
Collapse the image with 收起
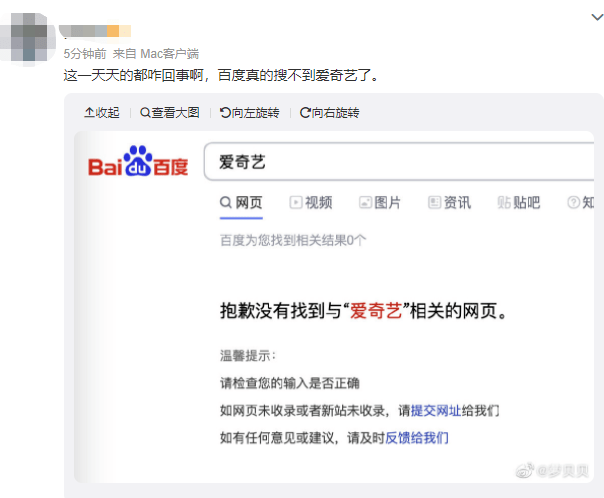coord(102,112)
